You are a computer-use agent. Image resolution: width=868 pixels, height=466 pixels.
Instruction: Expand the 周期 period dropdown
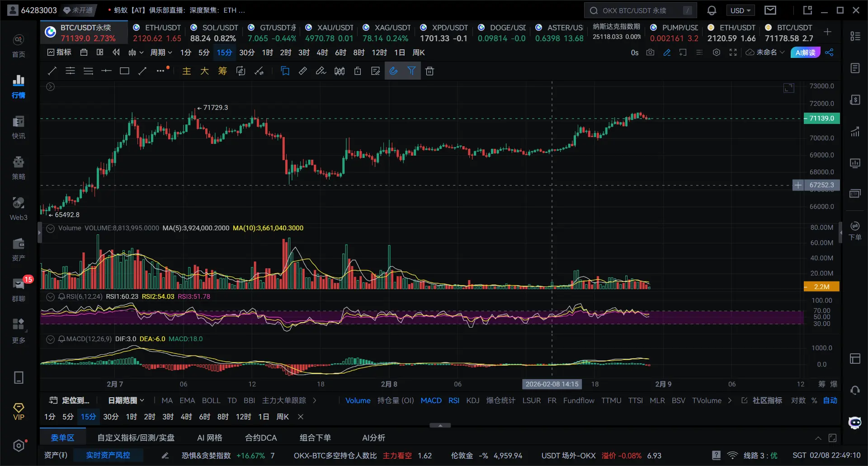pos(161,52)
